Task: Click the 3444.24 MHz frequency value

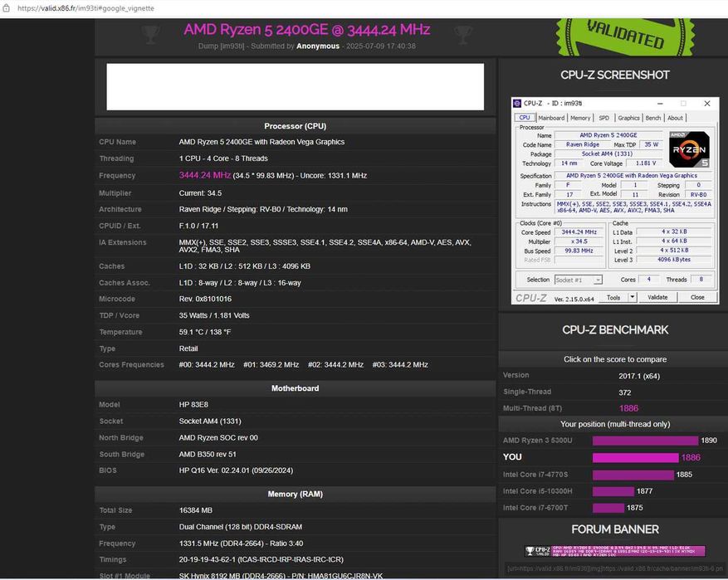Action: click(205, 175)
